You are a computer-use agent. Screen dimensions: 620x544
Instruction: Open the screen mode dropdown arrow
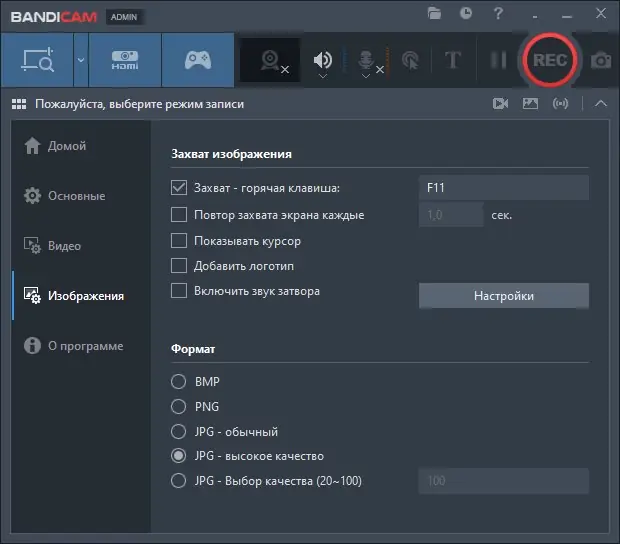(81, 60)
